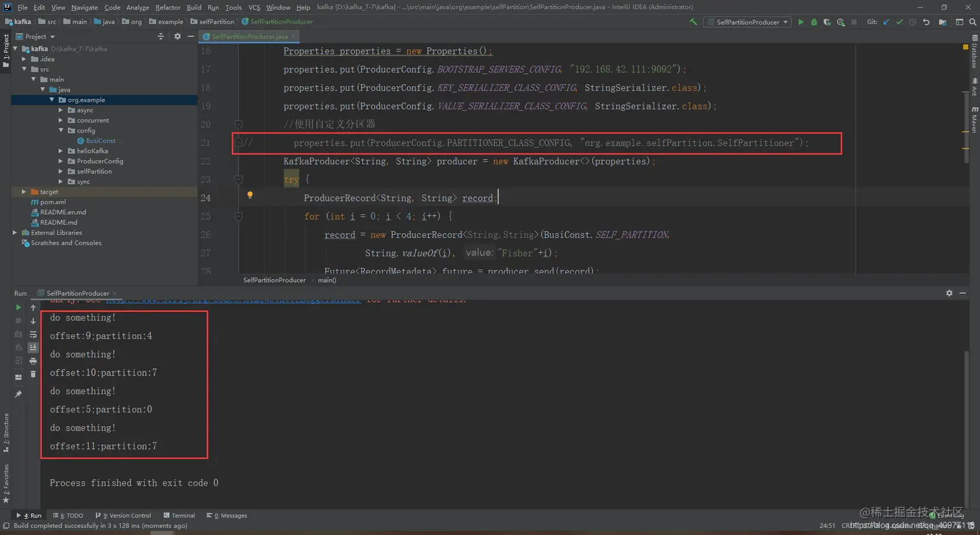The image size is (980, 535).
Task: Revert changes with the Git rollback arrow
Action: pyautogui.click(x=926, y=22)
